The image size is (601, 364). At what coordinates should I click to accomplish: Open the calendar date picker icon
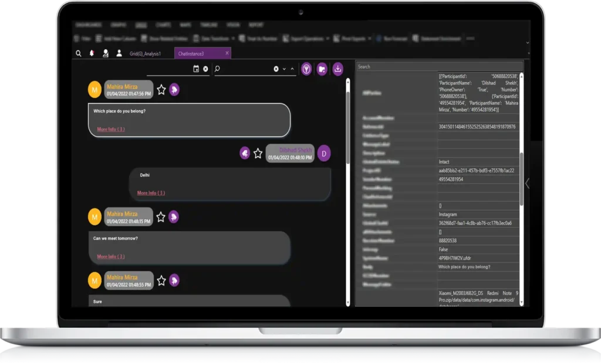point(196,69)
